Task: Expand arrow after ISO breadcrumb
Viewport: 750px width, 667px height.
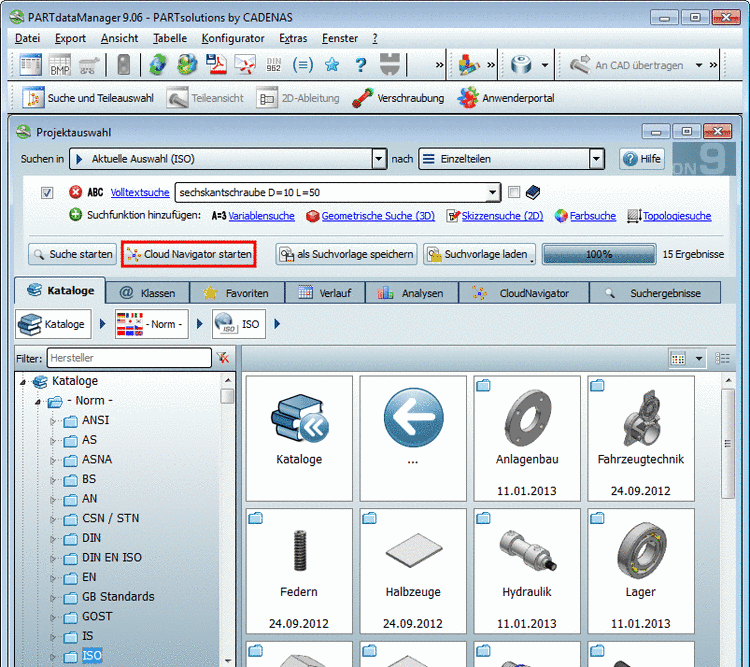Action: tap(277, 324)
